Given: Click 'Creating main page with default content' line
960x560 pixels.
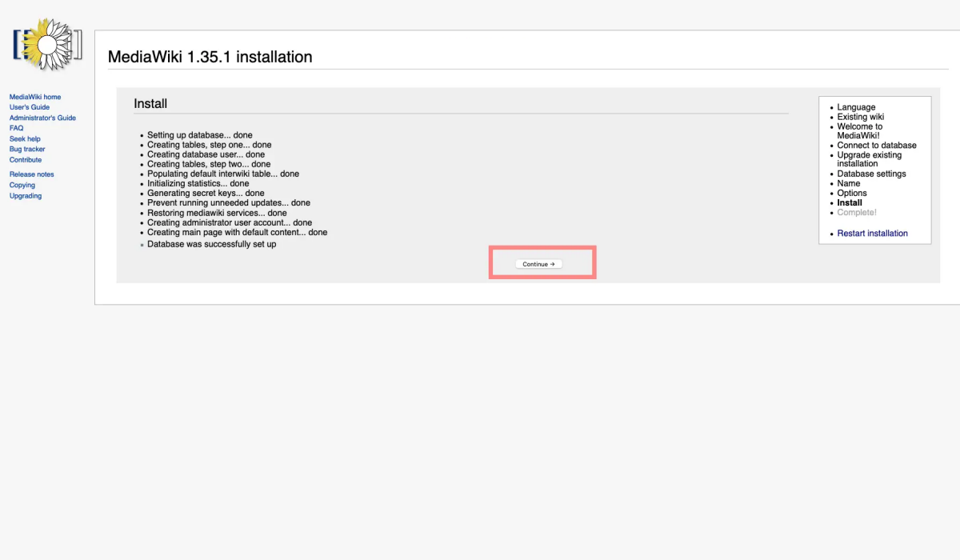Looking at the screenshot, I should 238,232.
